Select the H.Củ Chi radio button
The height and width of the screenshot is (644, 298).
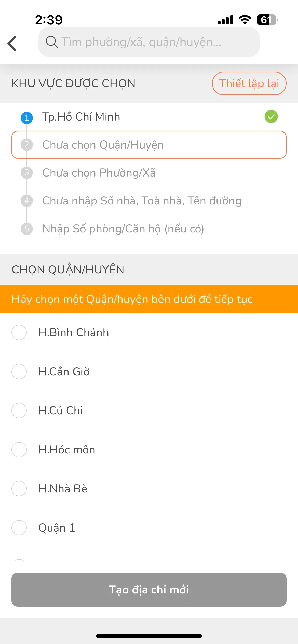(19, 411)
